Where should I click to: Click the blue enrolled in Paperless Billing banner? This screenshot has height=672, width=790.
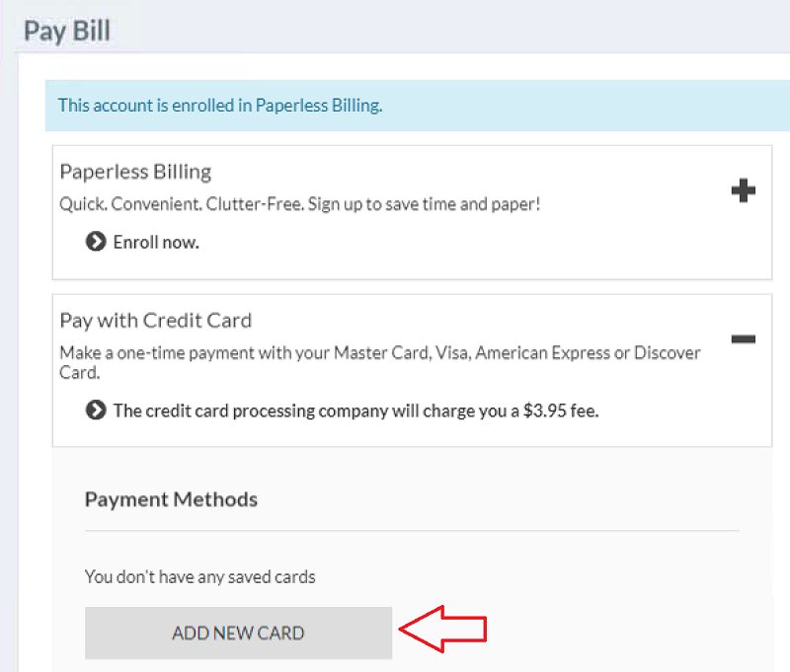[x=417, y=106]
